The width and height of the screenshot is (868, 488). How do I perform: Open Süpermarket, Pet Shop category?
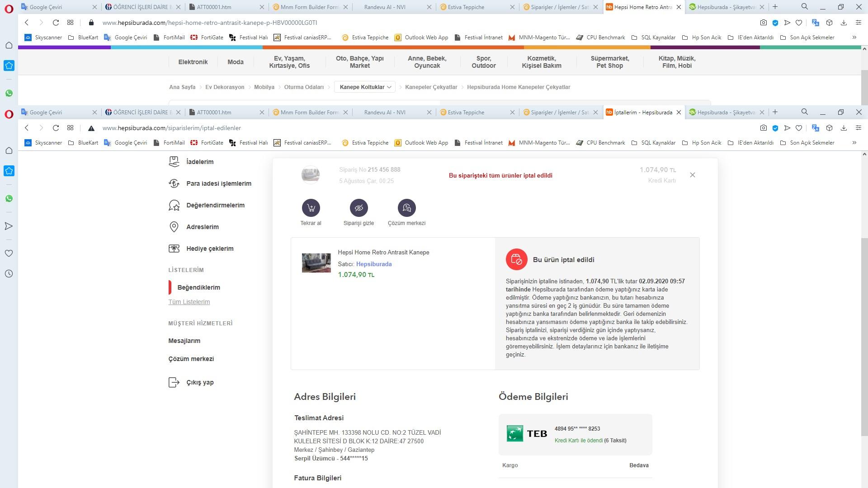click(610, 62)
